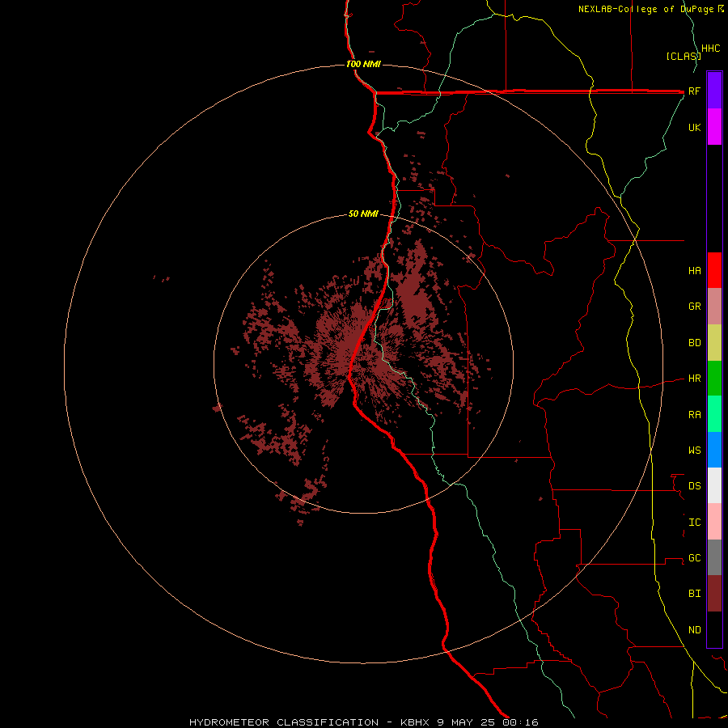Click the HA legend label
The image size is (728, 728).
[x=694, y=270]
